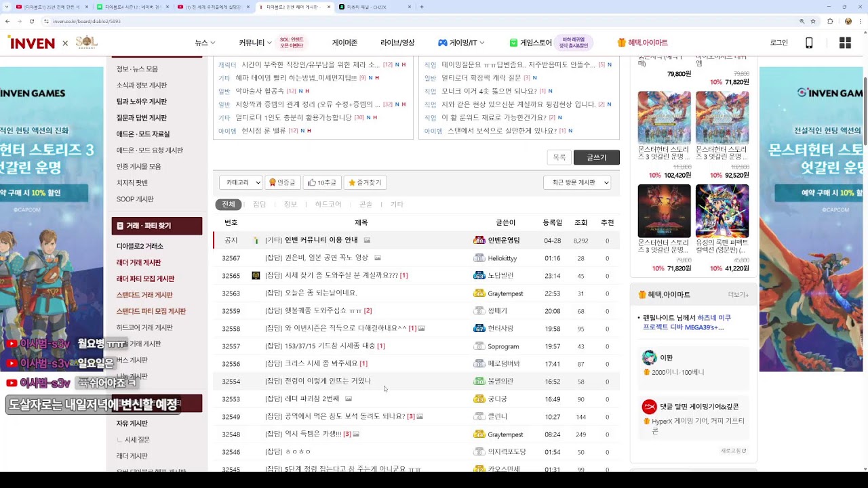Click the gift icon beside 혜택.아이마트 in header
868x488 pixels.
tap(621, 43)
